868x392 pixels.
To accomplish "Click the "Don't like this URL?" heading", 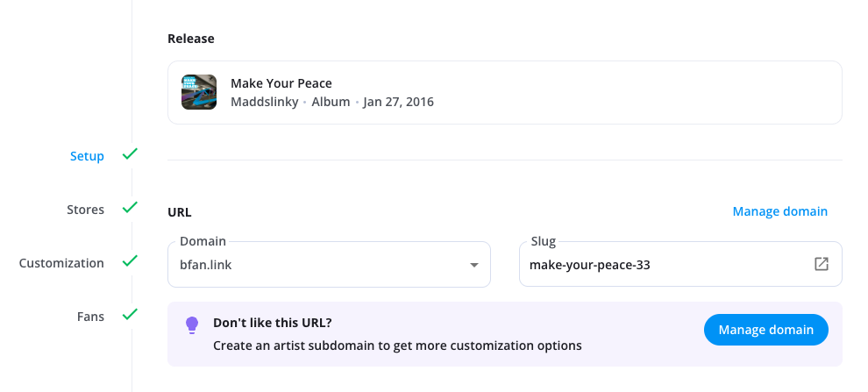I will click(x=273, y=323).
